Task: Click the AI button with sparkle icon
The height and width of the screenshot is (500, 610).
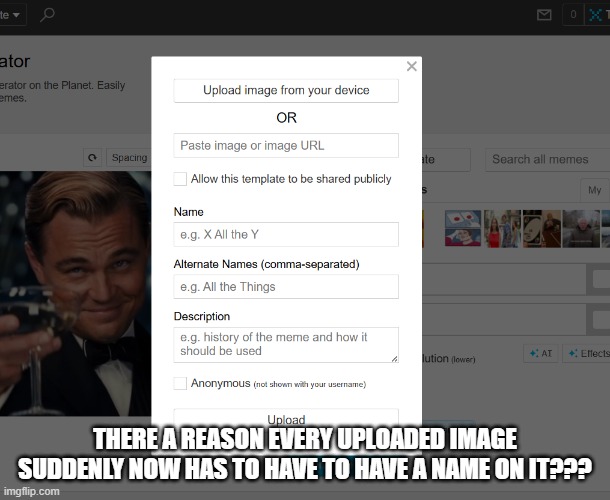Action: (x=541, y=353)
